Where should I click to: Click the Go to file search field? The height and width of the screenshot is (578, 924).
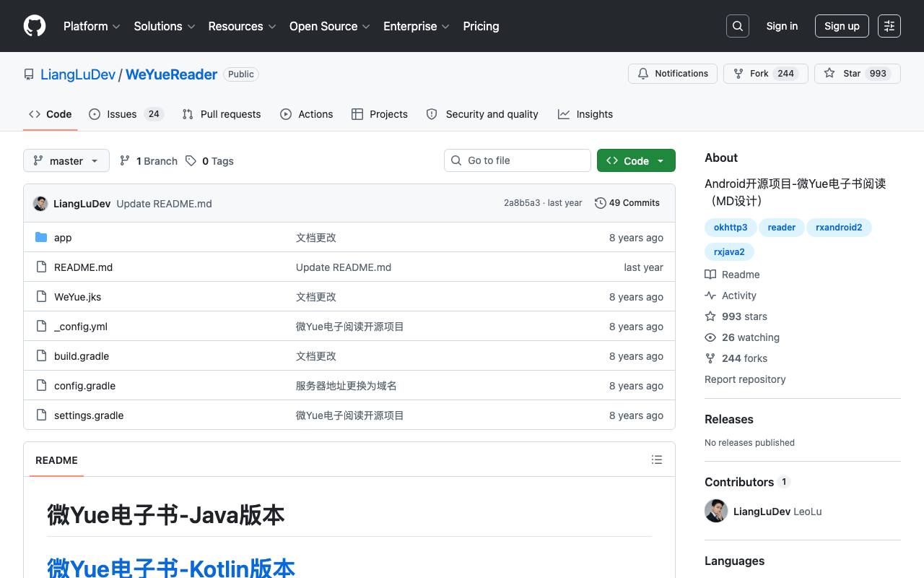click(518, 160)
